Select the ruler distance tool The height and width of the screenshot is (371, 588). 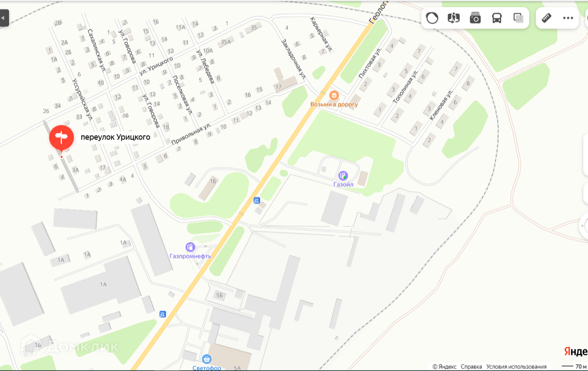(x=547, y=18)
